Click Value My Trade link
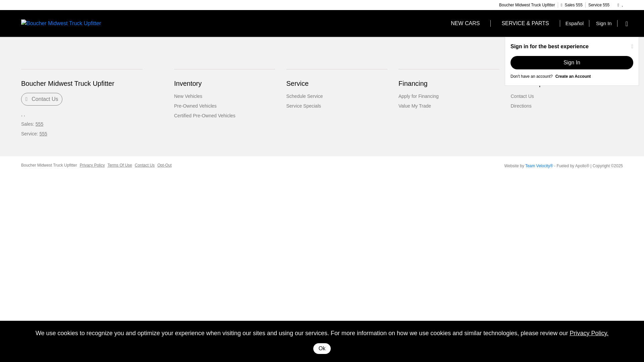This screenshot has width=644, height=362. point(415,106)
